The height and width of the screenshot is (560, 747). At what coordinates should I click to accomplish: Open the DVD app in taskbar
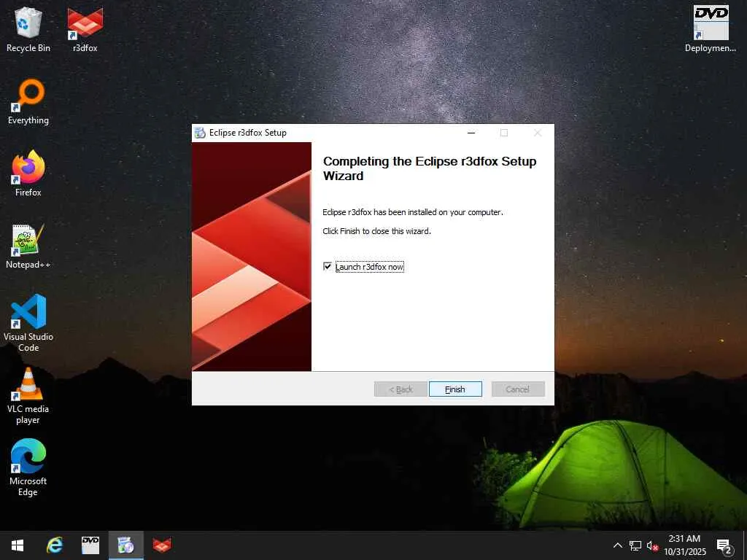pos(90,545)
